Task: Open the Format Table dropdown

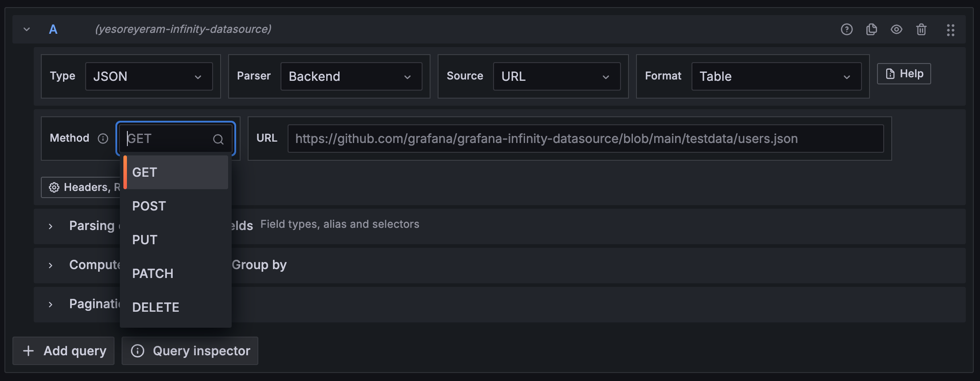Action: click(x=776, y=76)
